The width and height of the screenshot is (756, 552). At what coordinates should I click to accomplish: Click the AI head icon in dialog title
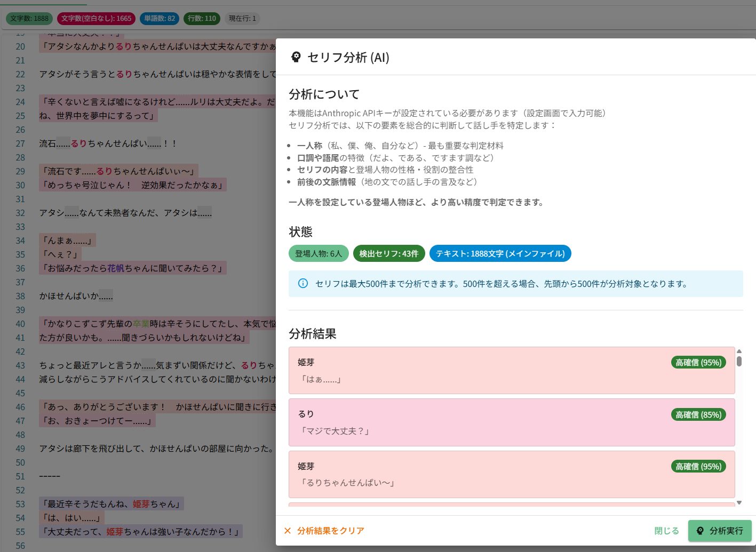click(x=296, y=57)
